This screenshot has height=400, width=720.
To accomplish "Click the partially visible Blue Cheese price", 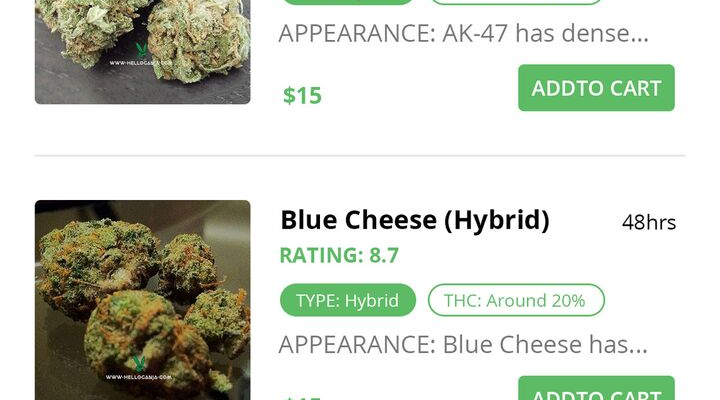I will 302,398.
